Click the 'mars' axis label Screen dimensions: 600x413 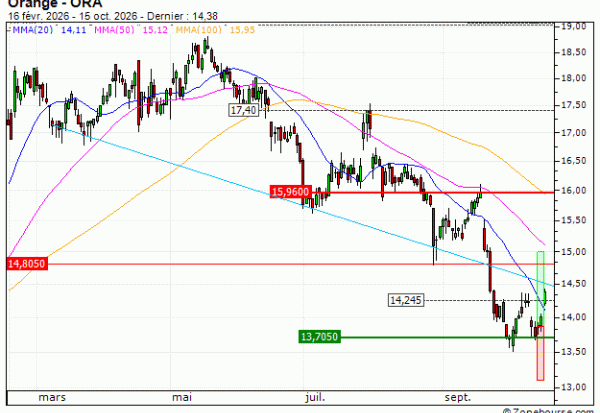coord(52,397)
